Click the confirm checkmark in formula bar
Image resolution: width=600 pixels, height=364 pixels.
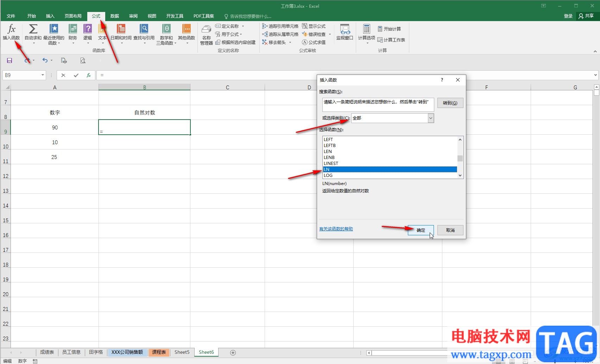pos(76,75)
